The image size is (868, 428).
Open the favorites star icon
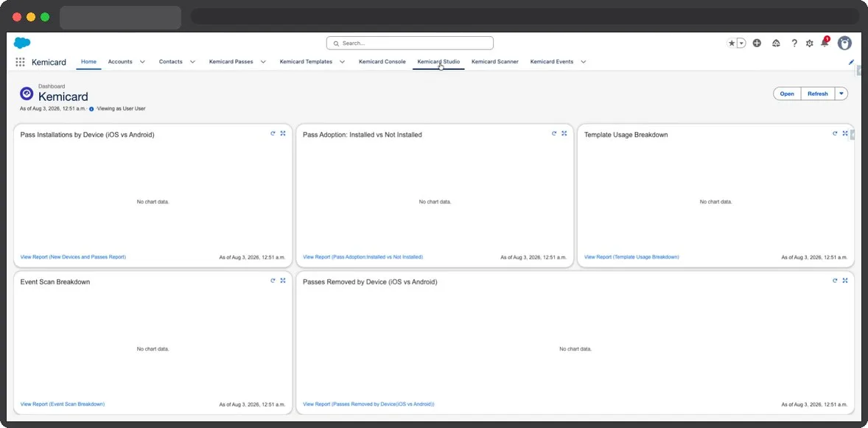click(x=732, y=43)
